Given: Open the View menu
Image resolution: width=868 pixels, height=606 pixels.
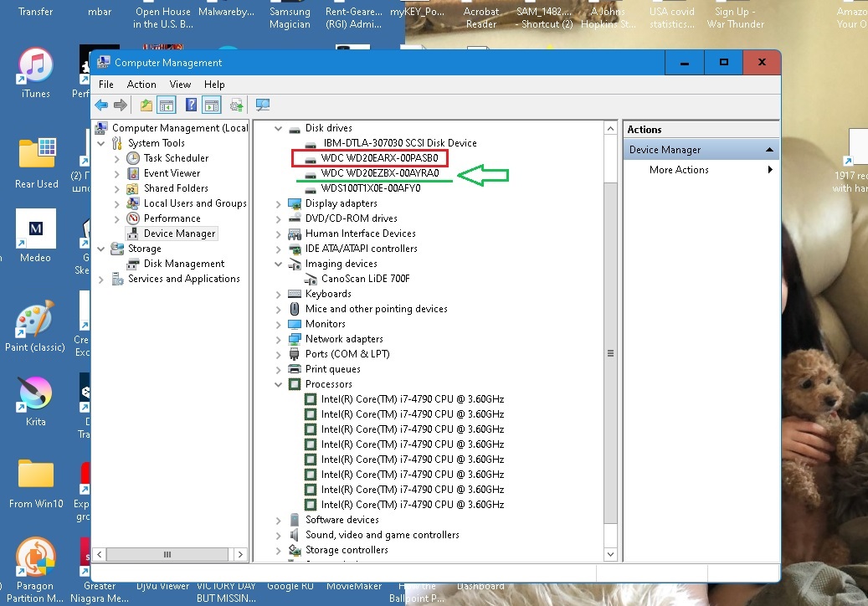Looking at the screenshot, I should (180, 85).
